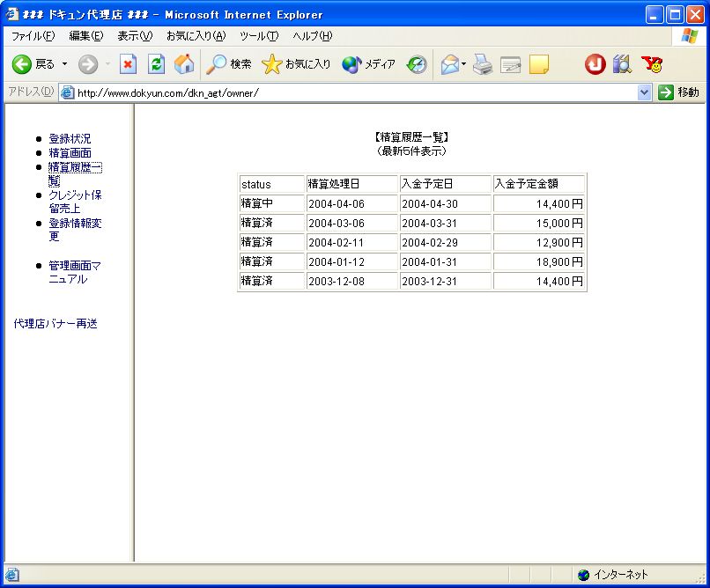Screen dimensions: 710x588
Task: Click the 15,000円 amount cell
Action: [539, 223]
